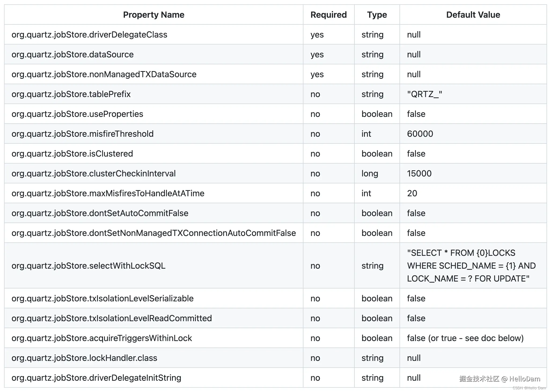
Task: Click org.quartz.jobStore.lockHandler.class property name
Action: pos(84,358)
